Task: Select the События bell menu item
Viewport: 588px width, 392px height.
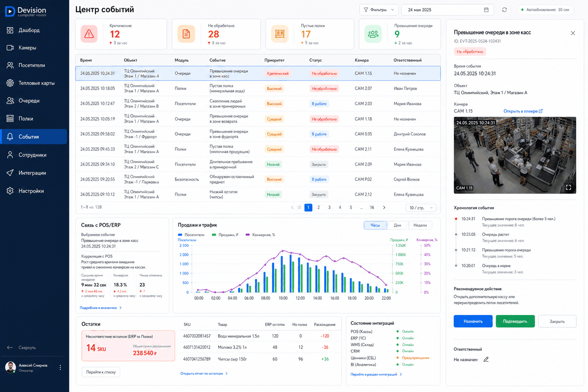Action: tap(34, 137)
